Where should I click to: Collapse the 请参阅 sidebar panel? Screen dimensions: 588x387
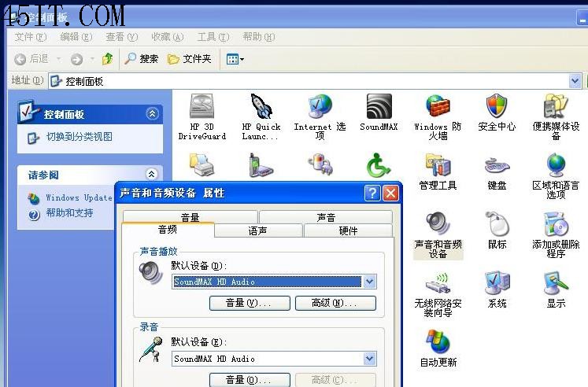click(x=151, y=174)
